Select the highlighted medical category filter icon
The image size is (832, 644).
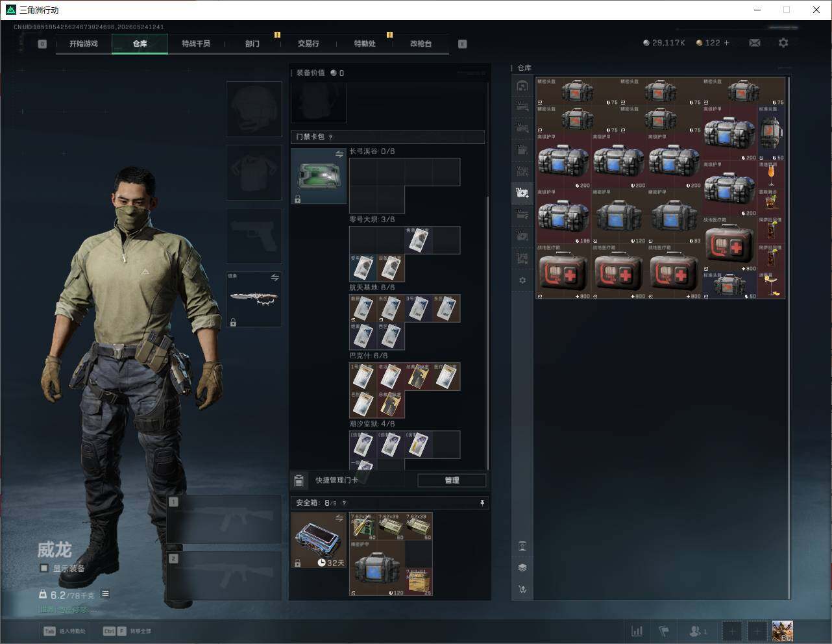pos(522,192)
